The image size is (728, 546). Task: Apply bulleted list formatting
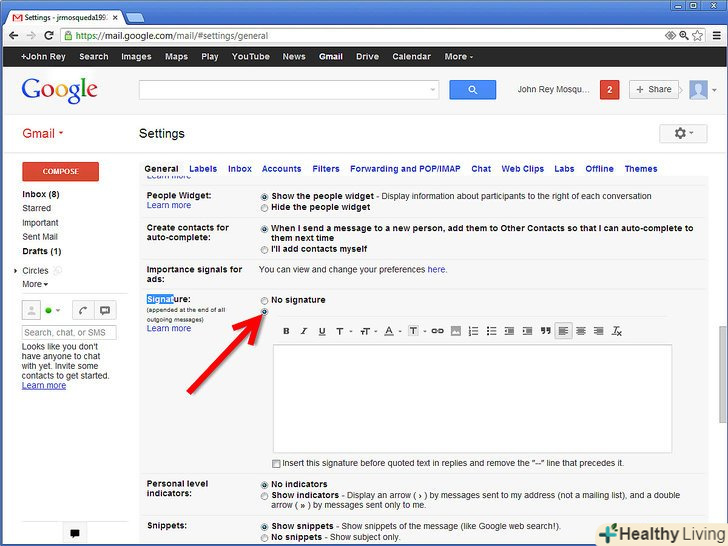(491, 331)
